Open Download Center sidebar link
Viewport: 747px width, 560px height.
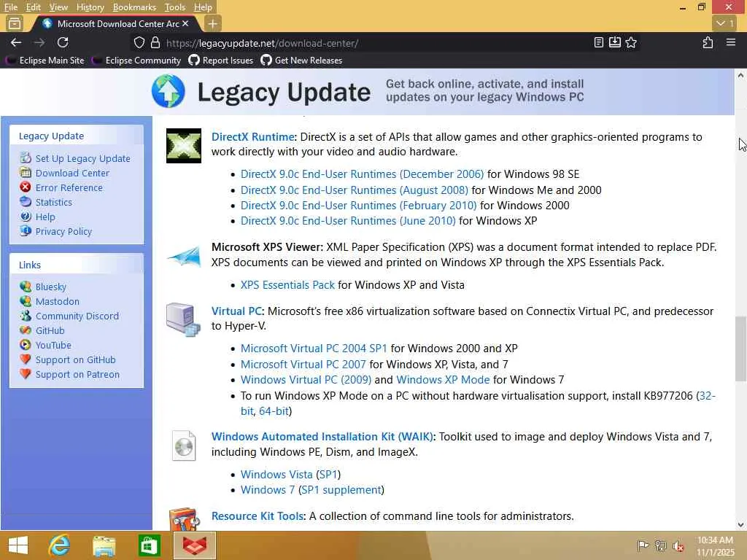72,174
